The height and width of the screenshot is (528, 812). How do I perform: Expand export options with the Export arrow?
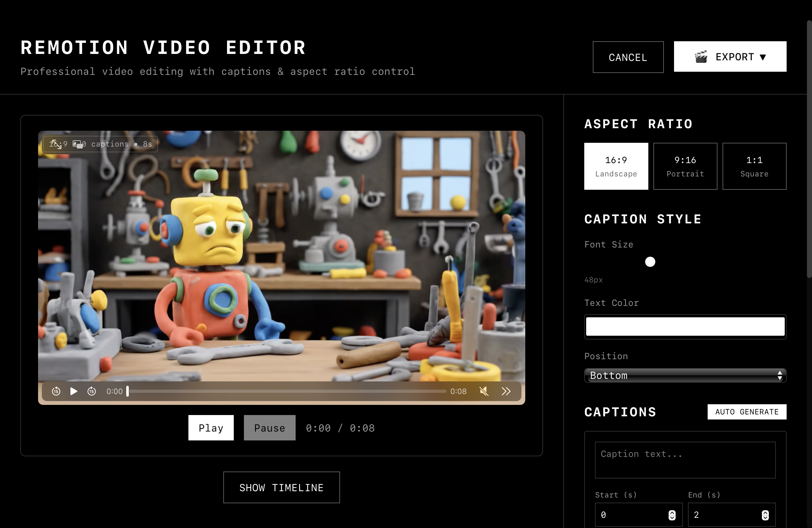(763, 57)
